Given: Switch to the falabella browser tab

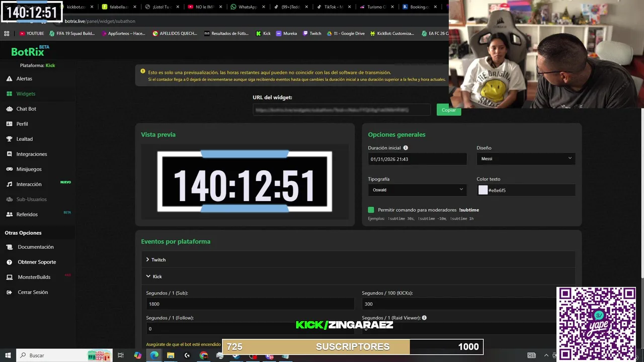Looking at the screenshot, I should 119,7.
